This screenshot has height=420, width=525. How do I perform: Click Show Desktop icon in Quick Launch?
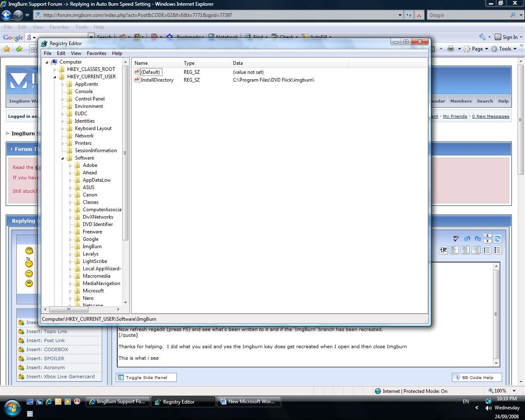tap(30, 402)
